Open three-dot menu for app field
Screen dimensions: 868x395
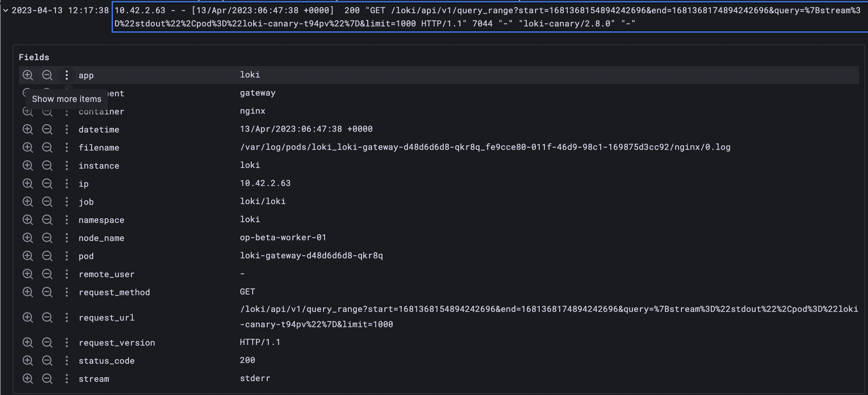point(67,75)
